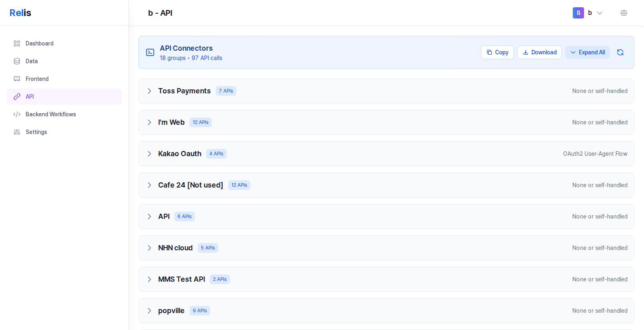Expand the Toss Payments group
This screenshot has height=330, width=644.
pos(149,91)
